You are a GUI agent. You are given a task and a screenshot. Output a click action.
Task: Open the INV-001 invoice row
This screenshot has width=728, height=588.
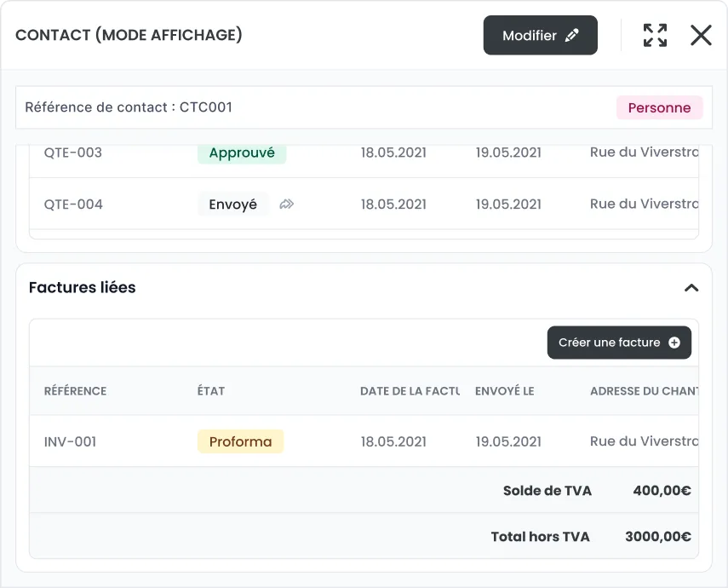(x=71, y=441)
